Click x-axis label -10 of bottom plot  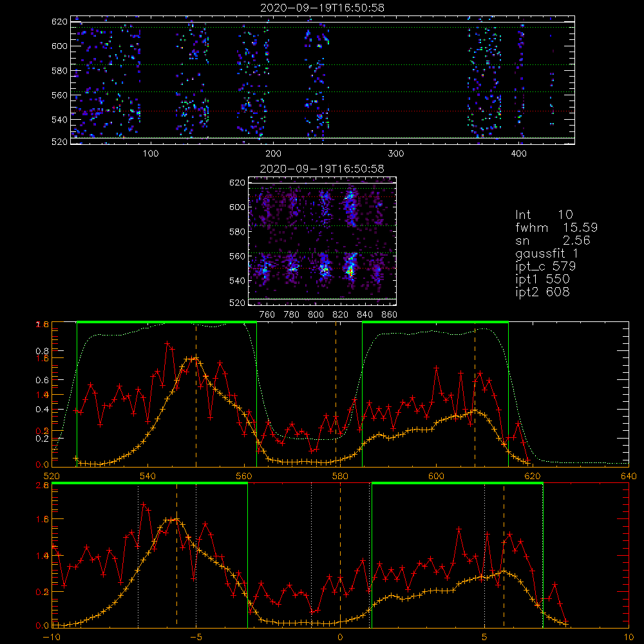click(52, 638)
